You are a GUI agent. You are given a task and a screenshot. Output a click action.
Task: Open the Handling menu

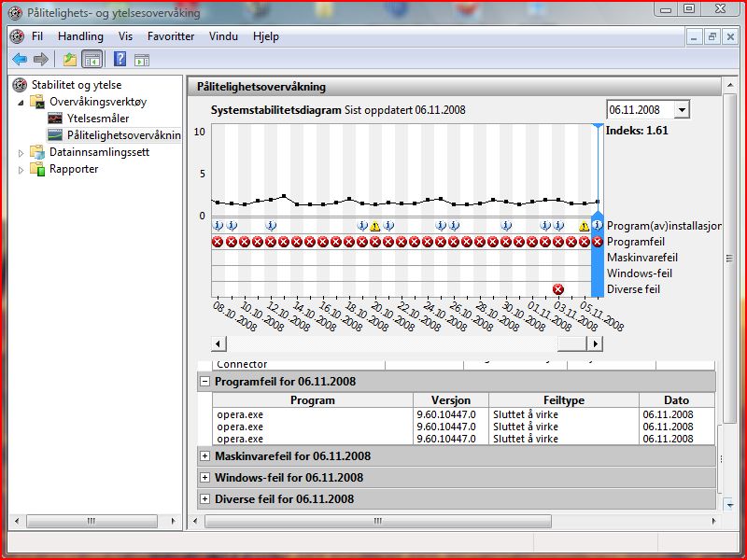pyautogui.click(x=80, y=36)
